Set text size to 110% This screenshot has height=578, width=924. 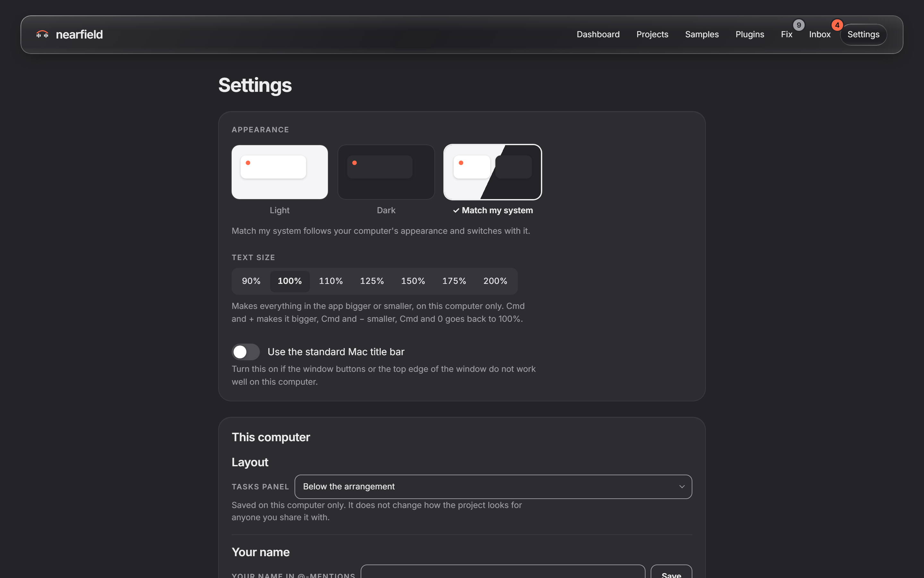pyautogui.click(x=331, y=281)
